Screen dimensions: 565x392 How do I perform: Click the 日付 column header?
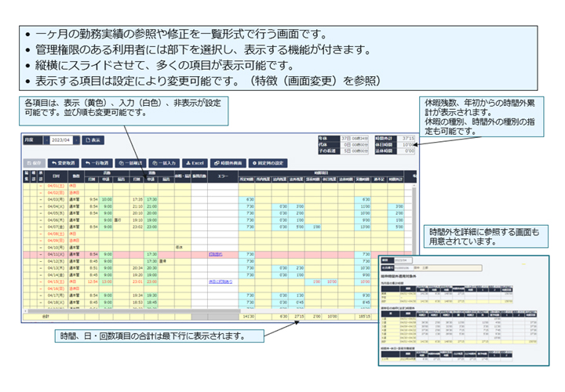coord(56,176)
